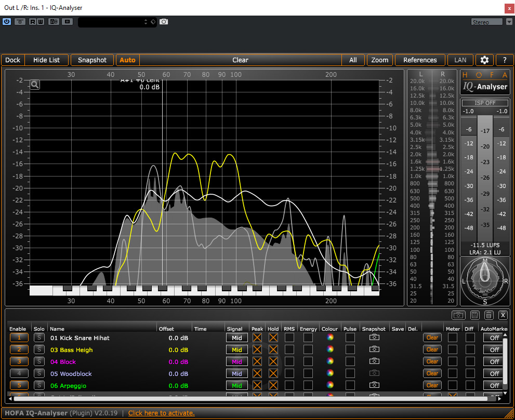Enable RMS checkbox for Kick Snare Hihat
515x420 pixels.
[289, 337]
